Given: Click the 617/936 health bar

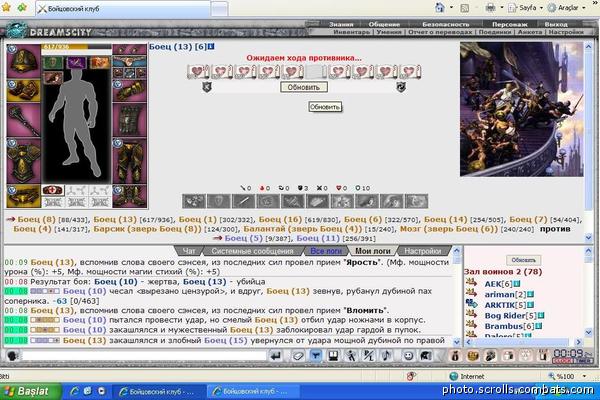Looking at the screenshot, I should (x=77, y=47).
